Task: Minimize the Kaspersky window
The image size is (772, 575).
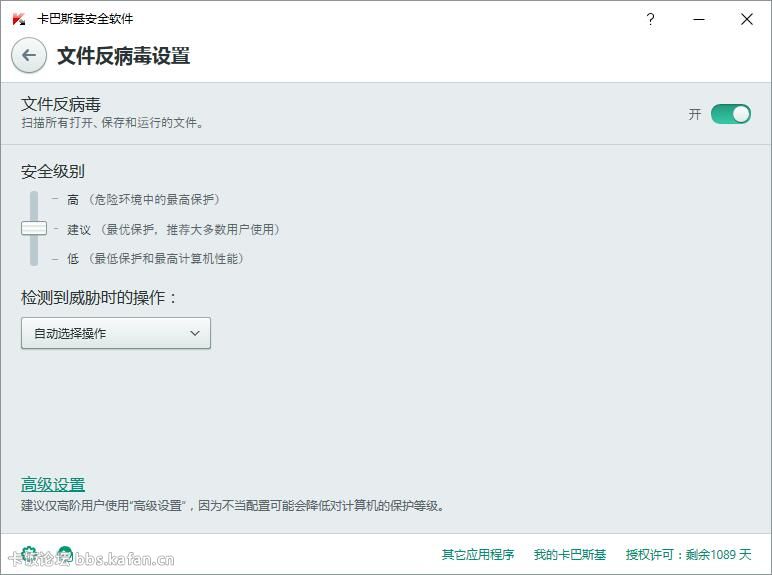Action: tap(699, 19)
